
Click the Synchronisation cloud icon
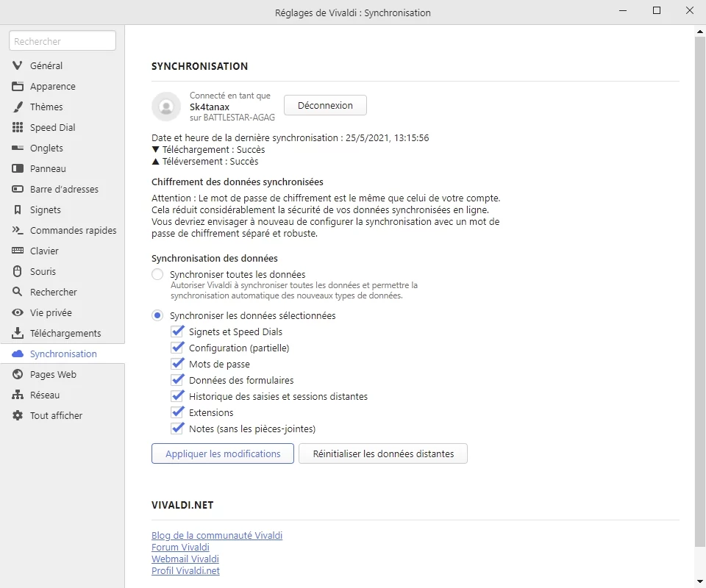click(17, 354)
